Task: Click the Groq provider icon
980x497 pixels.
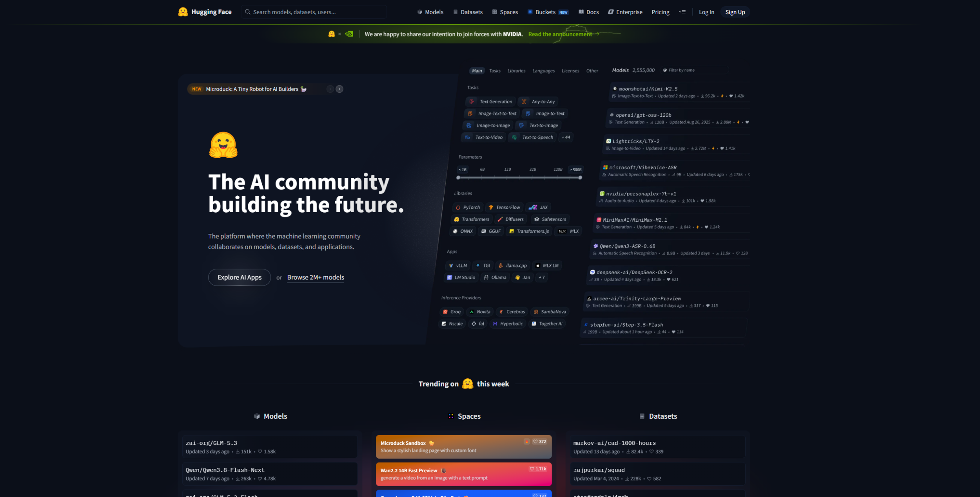Action: [x=445, y=312]
